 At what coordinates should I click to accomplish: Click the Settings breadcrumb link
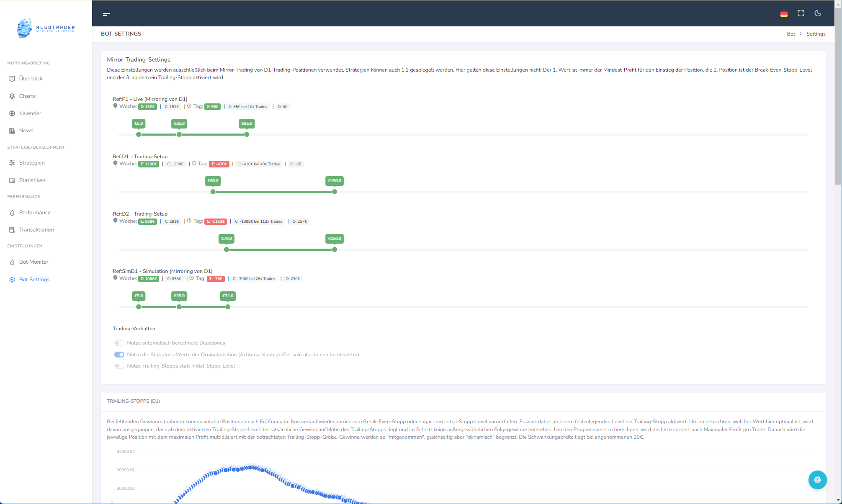click(x=816, y=34)
